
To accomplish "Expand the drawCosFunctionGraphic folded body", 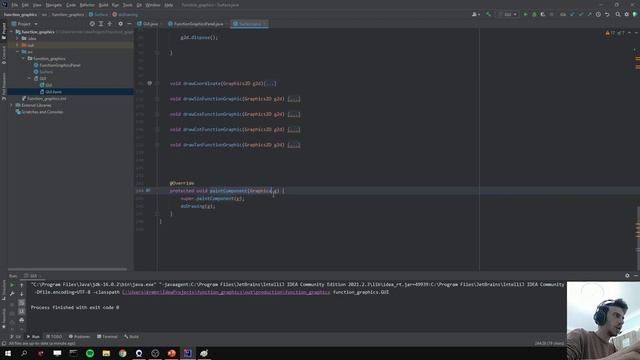I will pyautogui.click(x=294, y=115).
